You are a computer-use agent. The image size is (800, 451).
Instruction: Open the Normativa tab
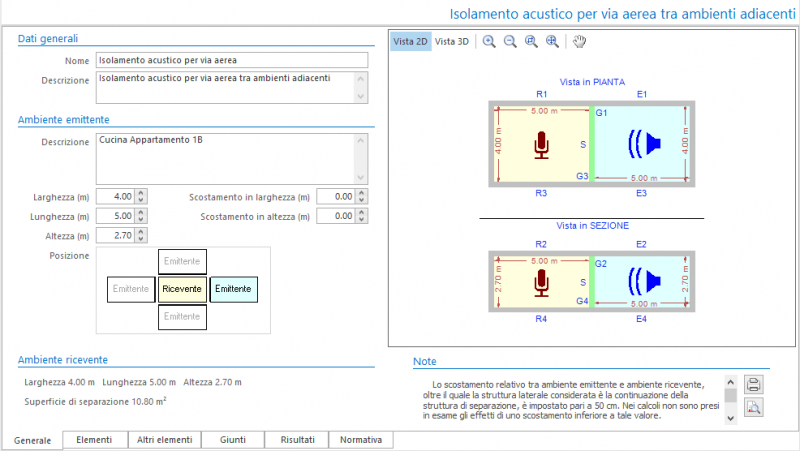[x=361, y=440]
